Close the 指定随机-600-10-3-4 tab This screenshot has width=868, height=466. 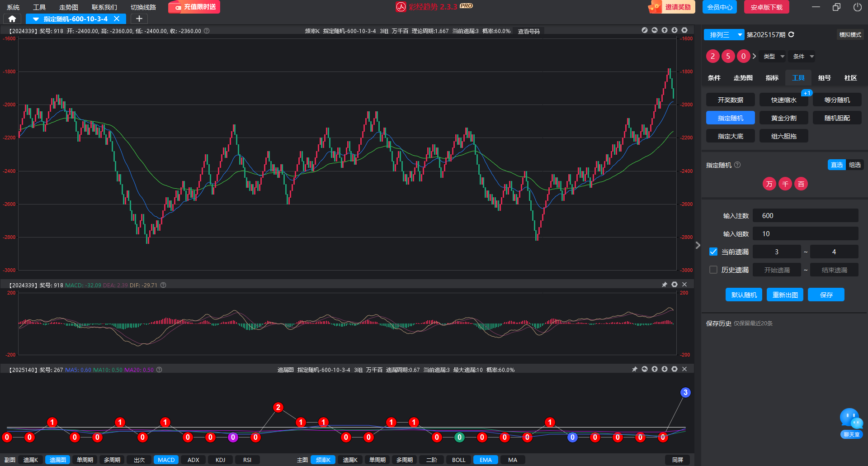pos(117,19)
